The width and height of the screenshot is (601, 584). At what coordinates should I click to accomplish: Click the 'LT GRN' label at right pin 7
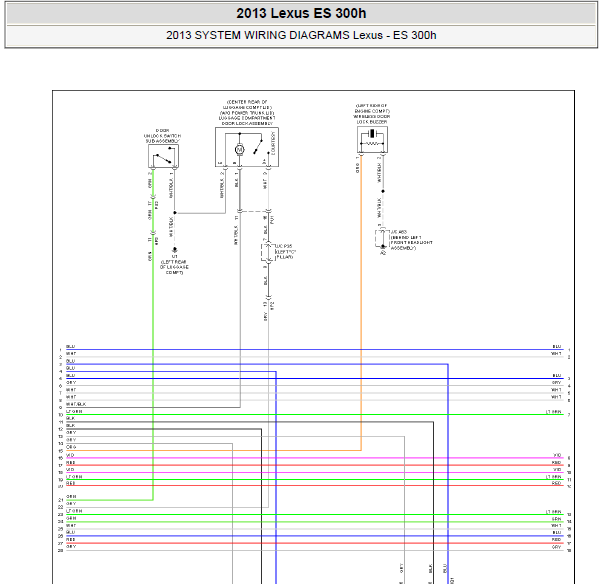553,412
